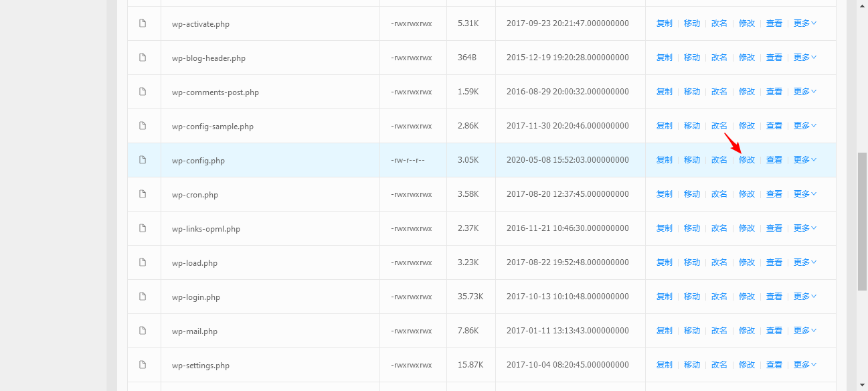
Task: Show 更多 actions for wp-config.php
Action: point(805,160)
